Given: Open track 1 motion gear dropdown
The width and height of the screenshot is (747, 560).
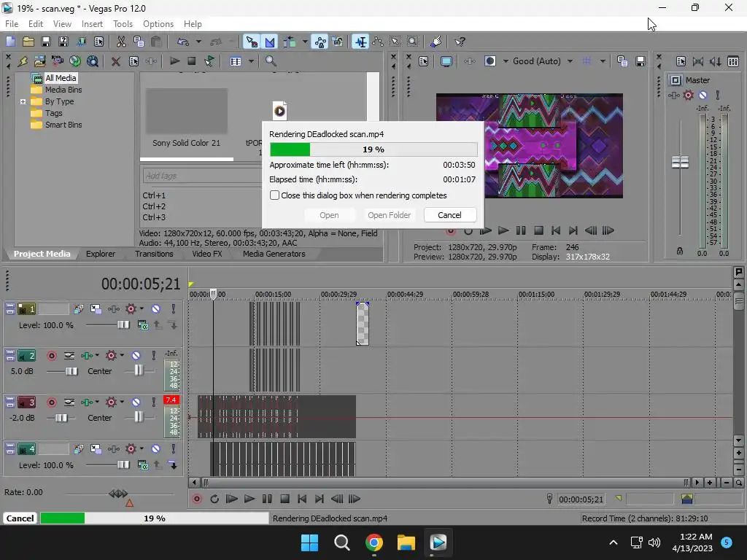Looking at the screenshot, I should [x=142, y=309].
